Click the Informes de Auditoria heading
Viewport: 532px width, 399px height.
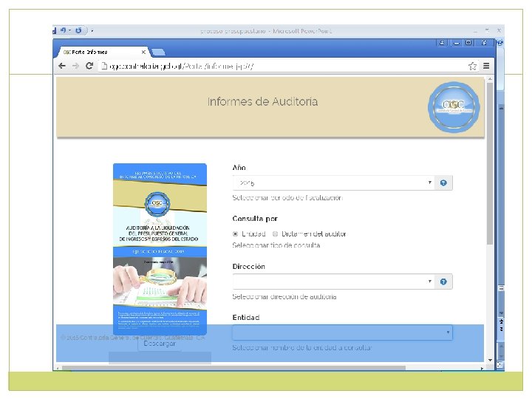click(x=262, y=101)
